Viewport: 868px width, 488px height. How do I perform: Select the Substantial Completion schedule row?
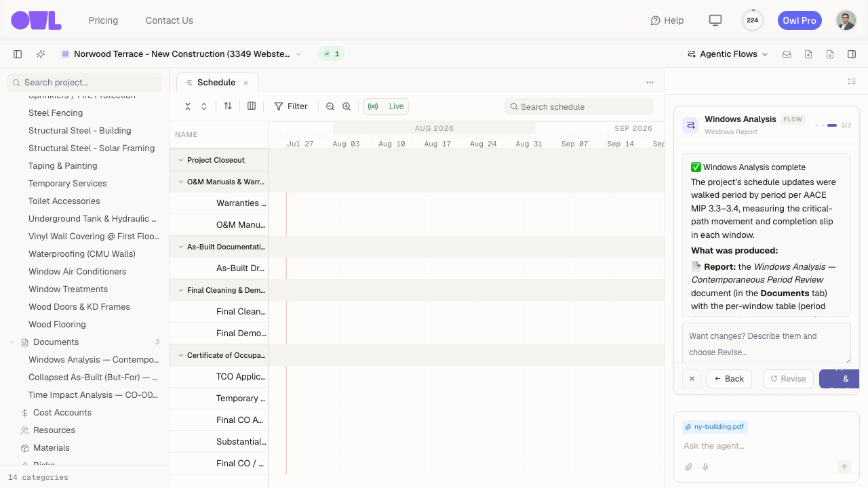[x=219, y=442]
